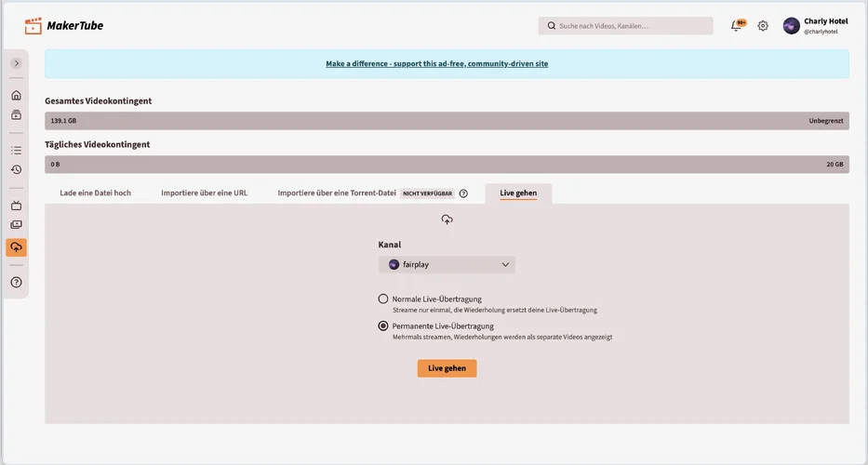Open the my videos play icon in the sidebar
Viewport: 868px width, 465px height.
click(17, 225)
